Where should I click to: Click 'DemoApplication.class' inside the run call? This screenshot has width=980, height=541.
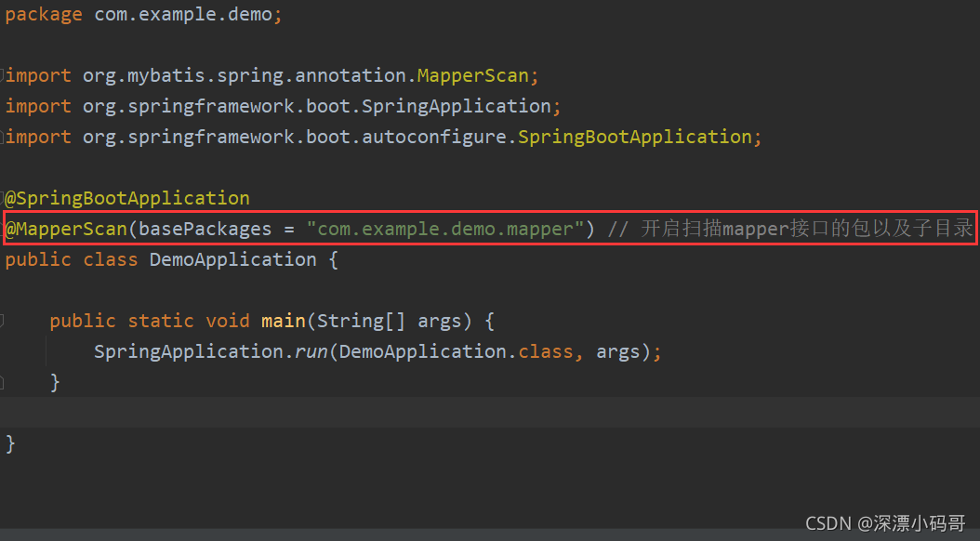point(456,351)
